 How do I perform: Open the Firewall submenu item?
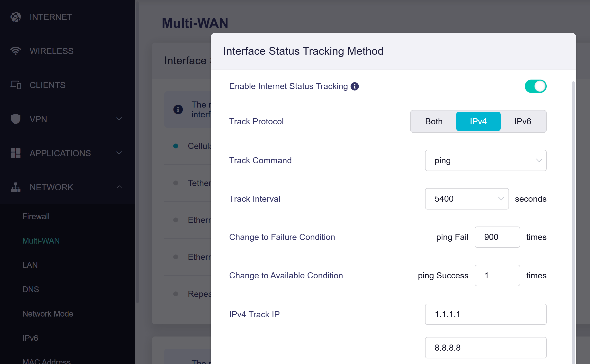click(x=36, y=216)
